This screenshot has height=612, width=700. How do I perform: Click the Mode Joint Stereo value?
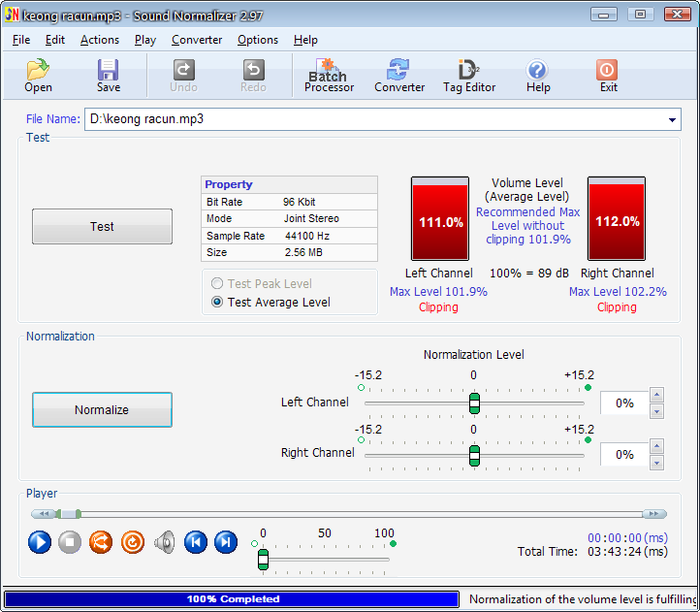click(311, 218)
